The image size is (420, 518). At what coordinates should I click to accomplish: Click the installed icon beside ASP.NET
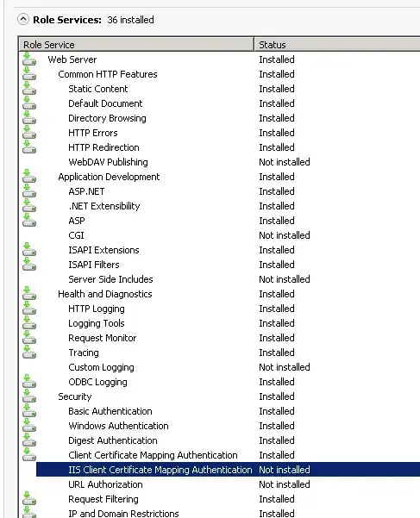pyautogui.click(x=29, y=191)
